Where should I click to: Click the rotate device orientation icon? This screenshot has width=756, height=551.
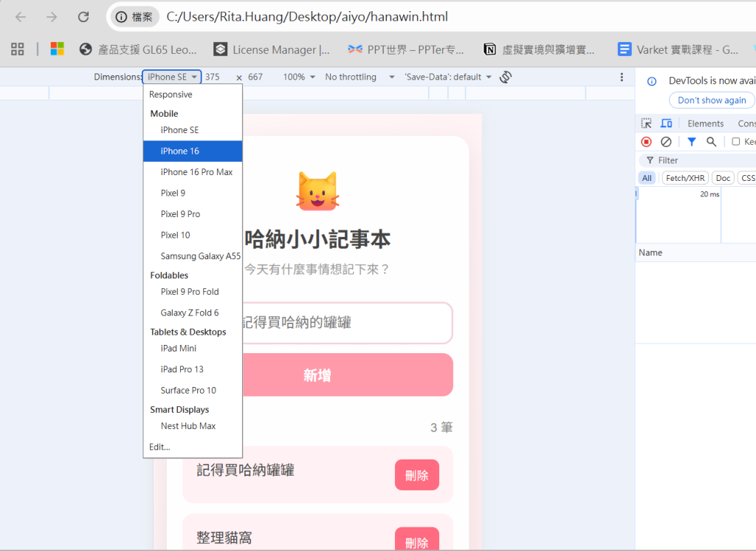[505, 78]
